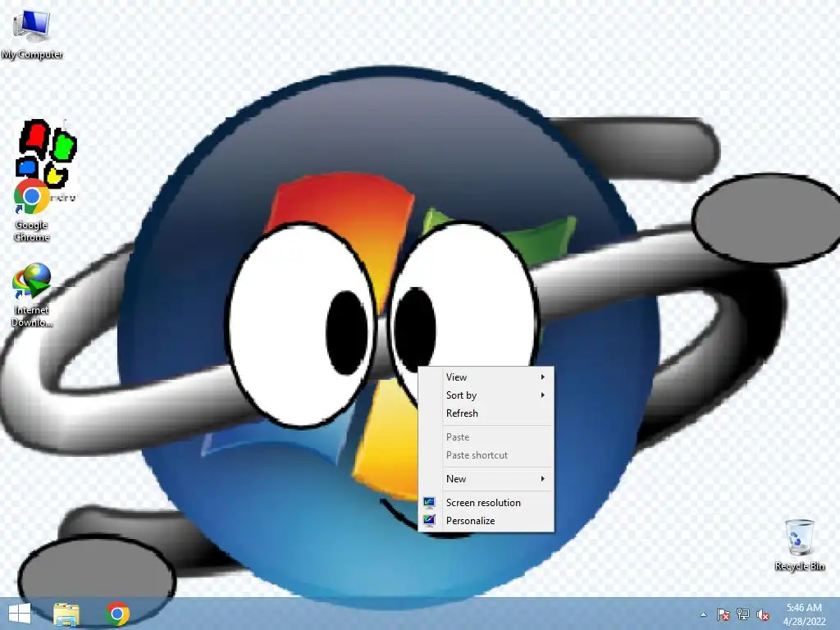
Task: Show hidden tray icons arrow
Action: (x=703, y=614)
